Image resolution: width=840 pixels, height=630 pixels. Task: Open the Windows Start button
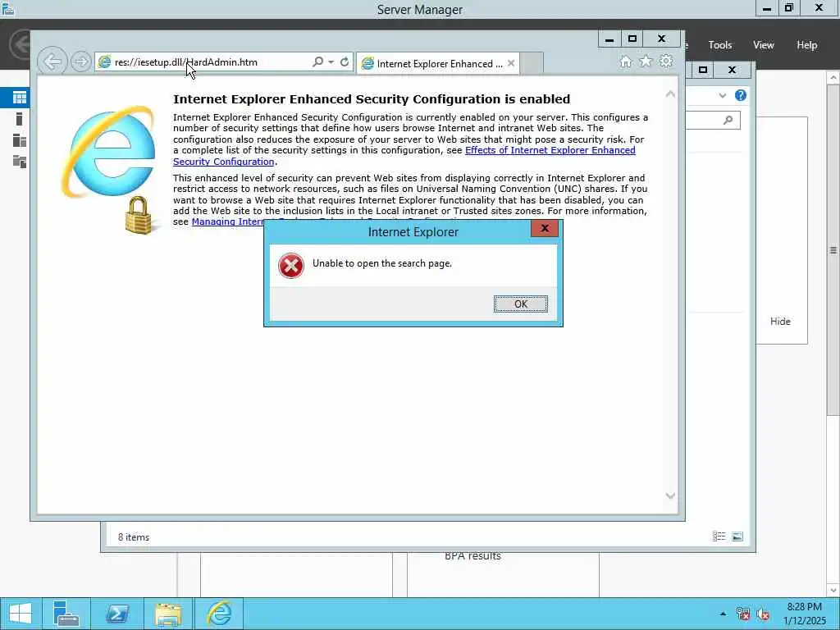pyautogui.click(x=20, y=614)
